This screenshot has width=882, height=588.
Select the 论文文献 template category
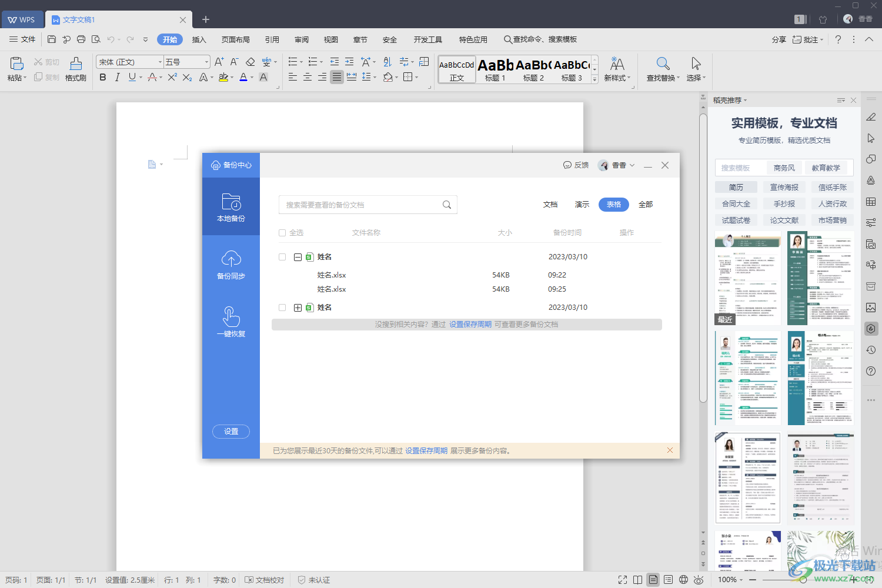[x=784, y=220]
